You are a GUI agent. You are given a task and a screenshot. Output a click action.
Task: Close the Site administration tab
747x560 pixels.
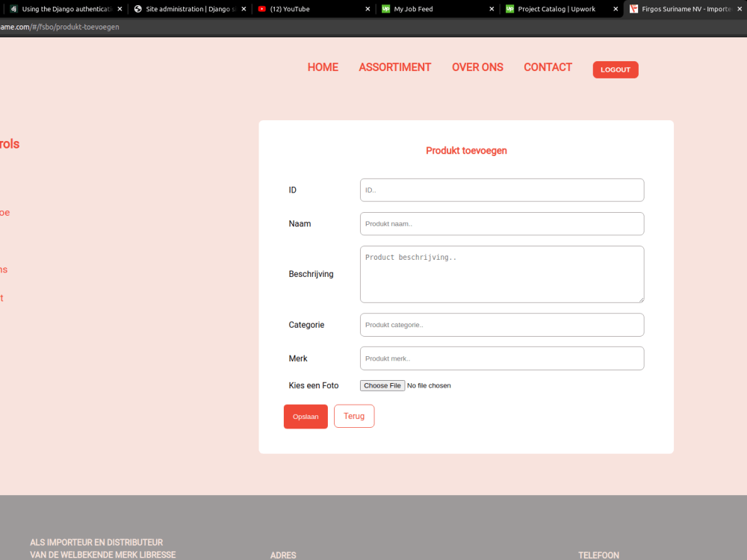click(244, 9)
